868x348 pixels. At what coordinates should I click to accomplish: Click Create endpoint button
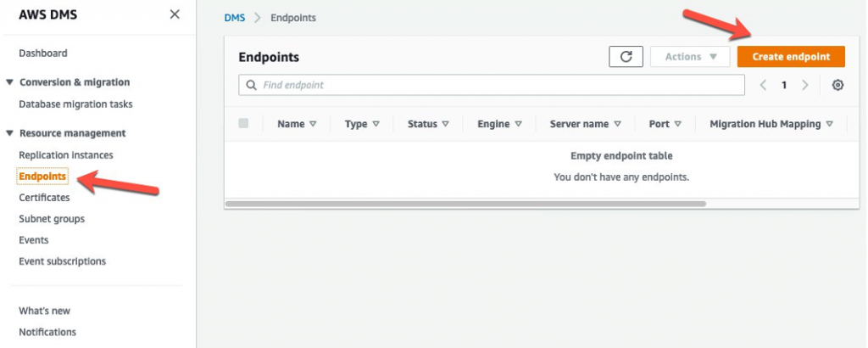click(791, 57)
